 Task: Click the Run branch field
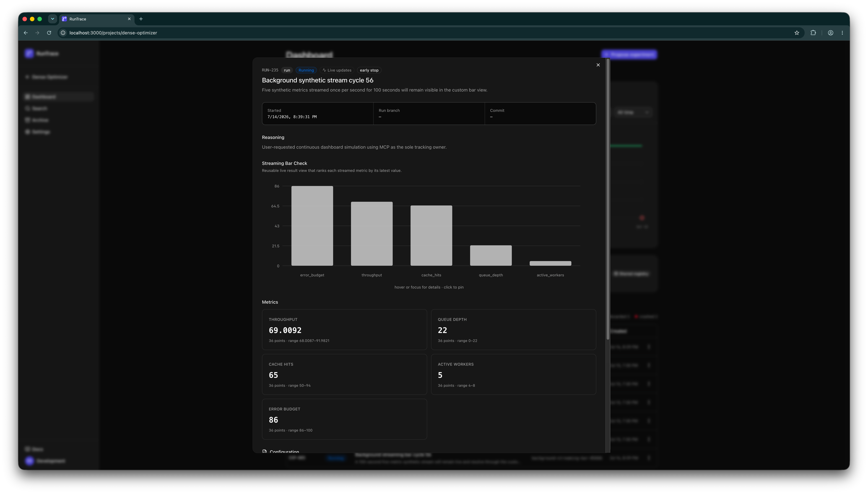tap(429, 114)
